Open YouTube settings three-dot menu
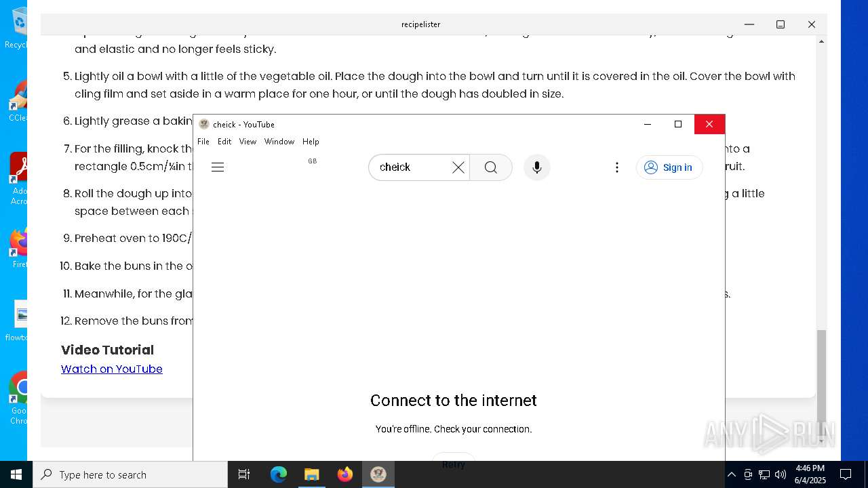This screenshot has height=488, width=868. pos(617,167)
